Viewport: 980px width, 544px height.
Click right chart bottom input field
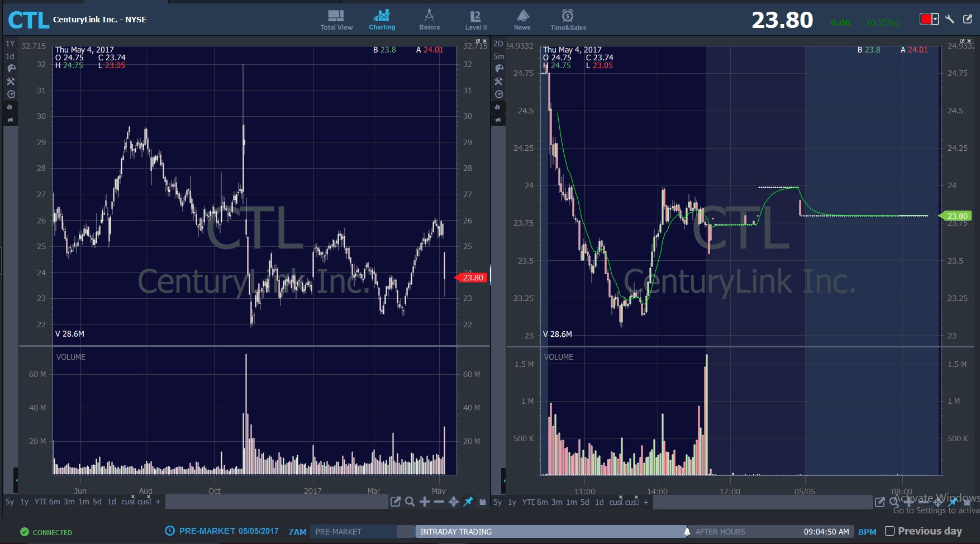pyautogui.click(x=763, y=502)
